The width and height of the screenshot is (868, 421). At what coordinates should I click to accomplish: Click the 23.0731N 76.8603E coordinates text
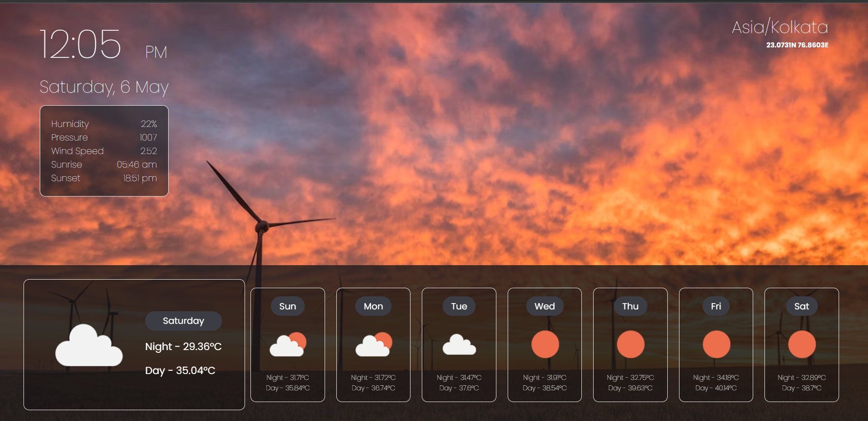tap(797, 45)
